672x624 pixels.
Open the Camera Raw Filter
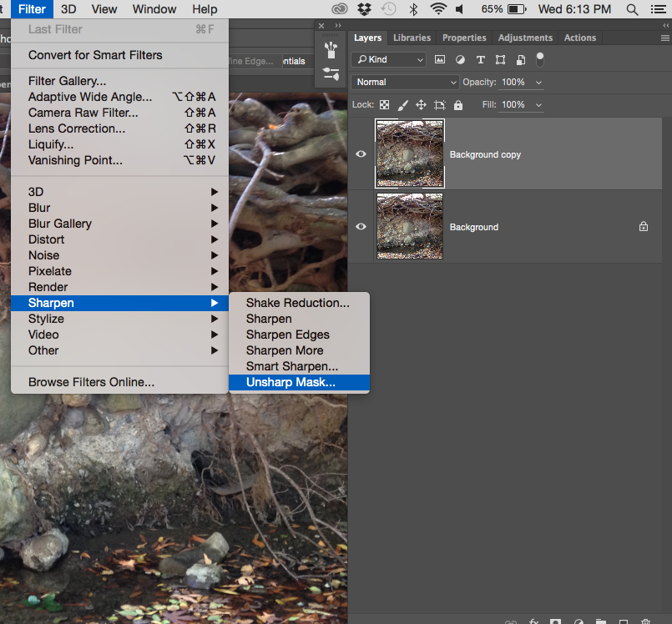click(119, 113)
